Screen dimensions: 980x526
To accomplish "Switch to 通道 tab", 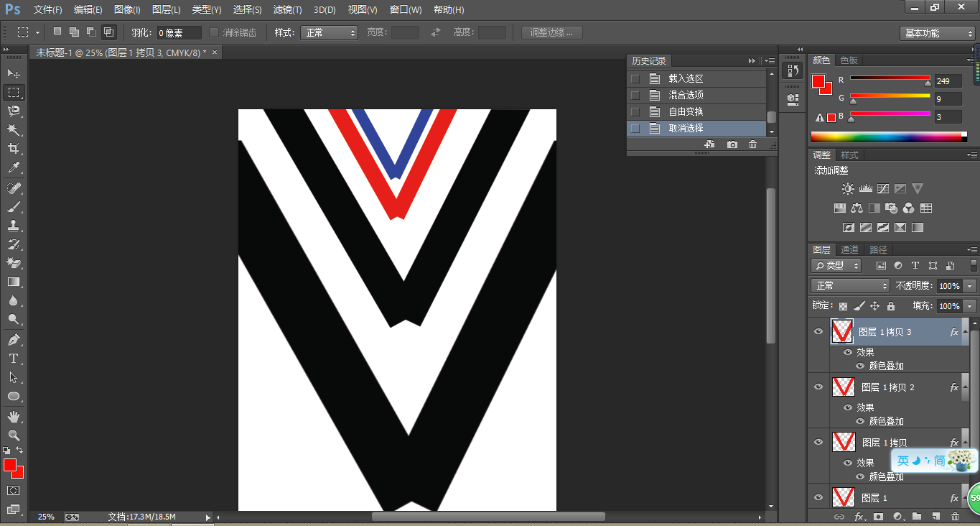I will coord(849,249).
